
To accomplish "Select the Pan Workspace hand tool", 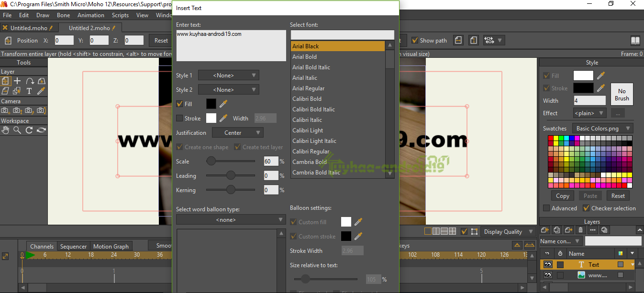I will coord(6,130).
